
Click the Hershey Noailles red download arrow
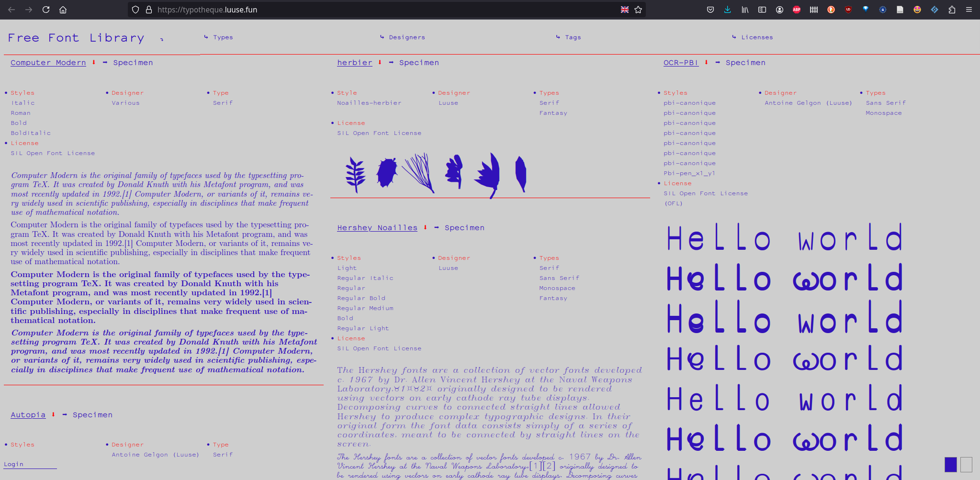pyautogui.click(x=425, y=227)
